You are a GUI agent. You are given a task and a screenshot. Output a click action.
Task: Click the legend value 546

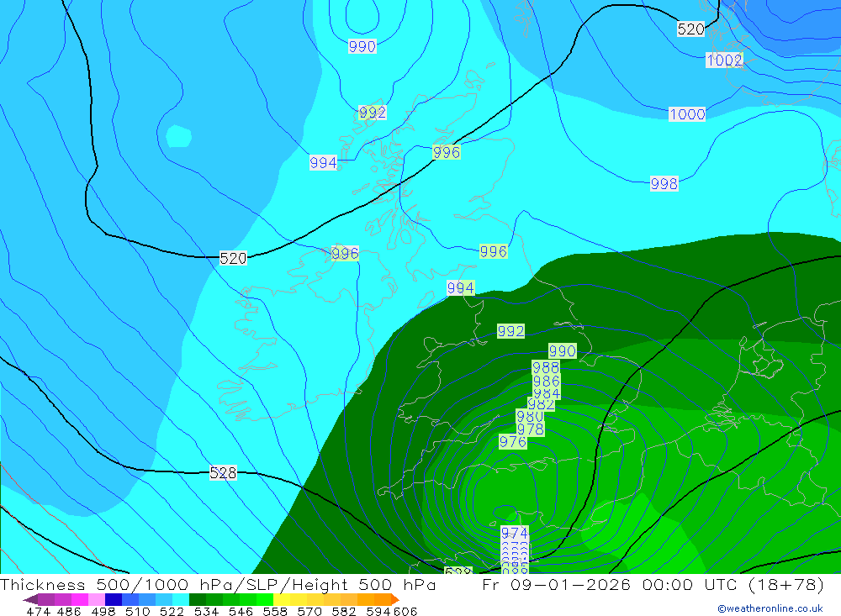tap(241, 611)
